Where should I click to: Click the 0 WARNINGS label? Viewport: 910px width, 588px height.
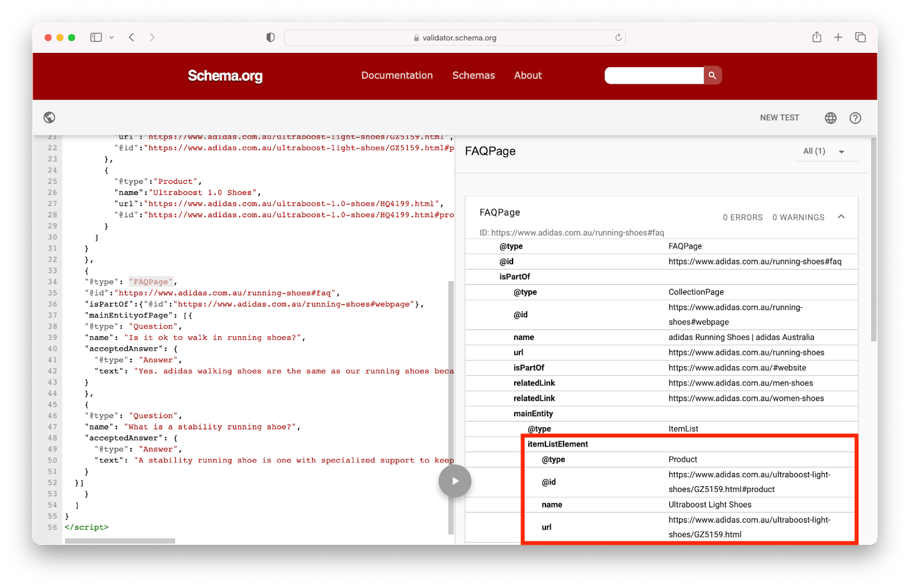point(798,217)
